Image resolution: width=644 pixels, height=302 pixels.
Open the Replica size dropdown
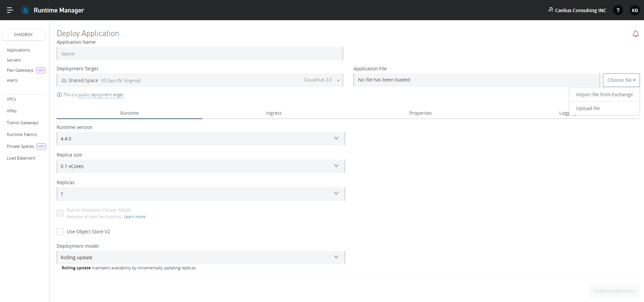point(201,166)
